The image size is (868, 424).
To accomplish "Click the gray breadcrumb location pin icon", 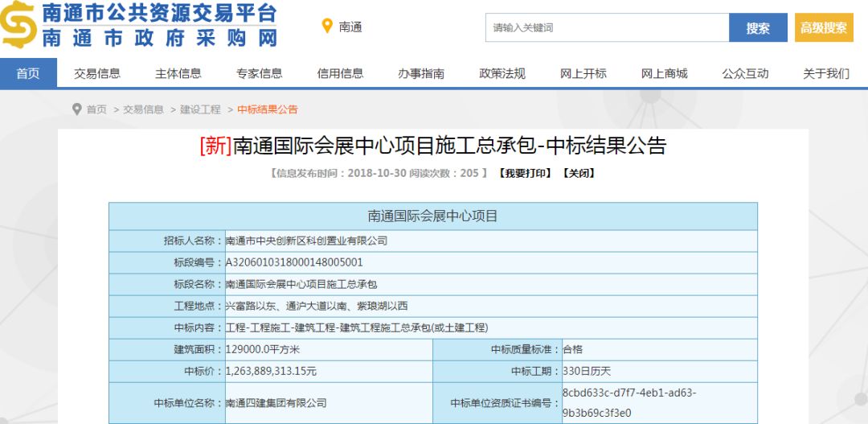I will point(77,109).
